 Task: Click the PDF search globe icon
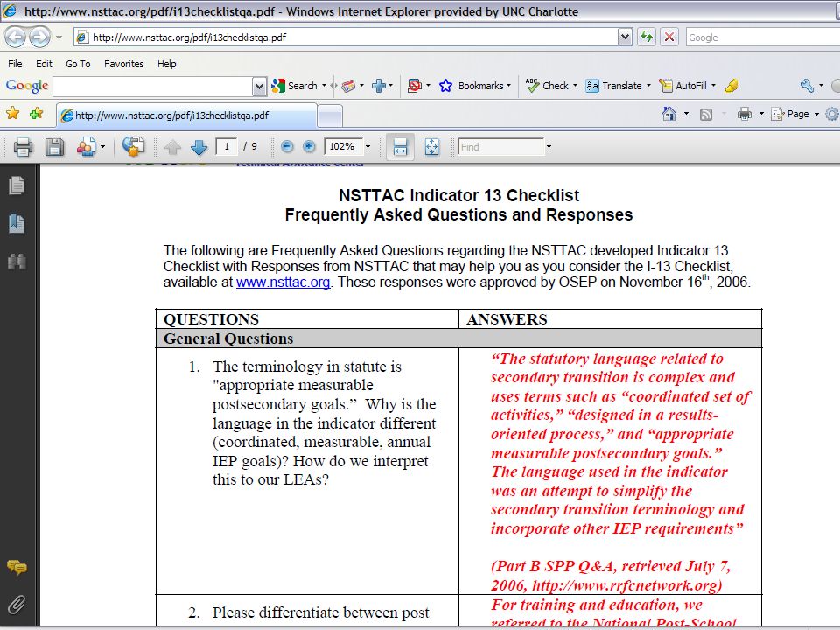click(x=133, y=146)
